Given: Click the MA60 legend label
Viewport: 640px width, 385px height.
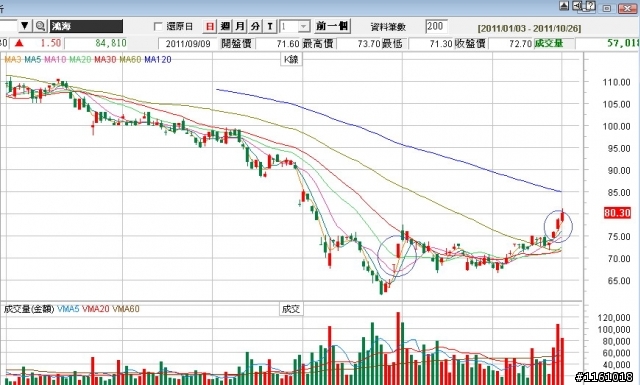Looking at the screenshot, I should click(x=130, y=60).
